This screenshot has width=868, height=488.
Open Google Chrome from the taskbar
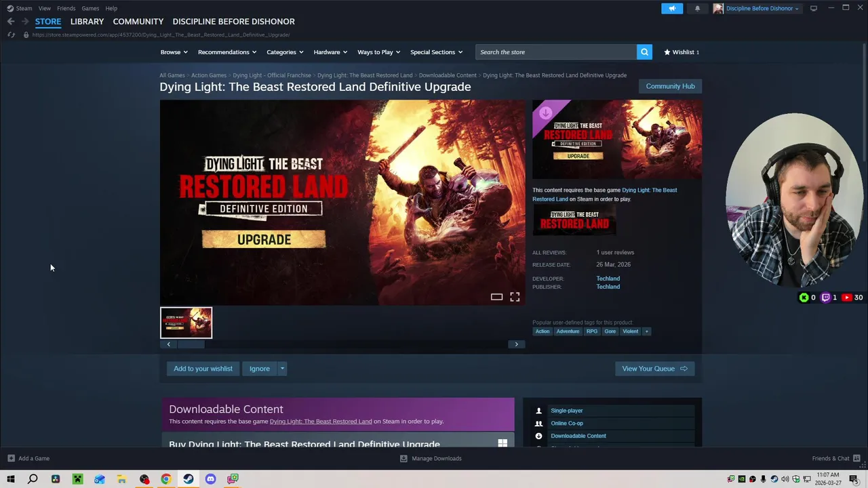(x=166, y=479)
